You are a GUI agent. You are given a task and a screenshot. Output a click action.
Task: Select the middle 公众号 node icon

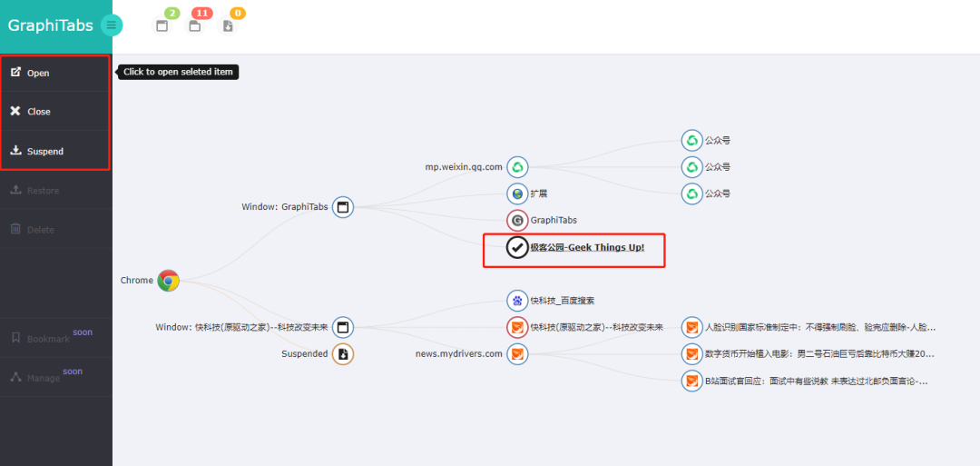click(692, 167)
